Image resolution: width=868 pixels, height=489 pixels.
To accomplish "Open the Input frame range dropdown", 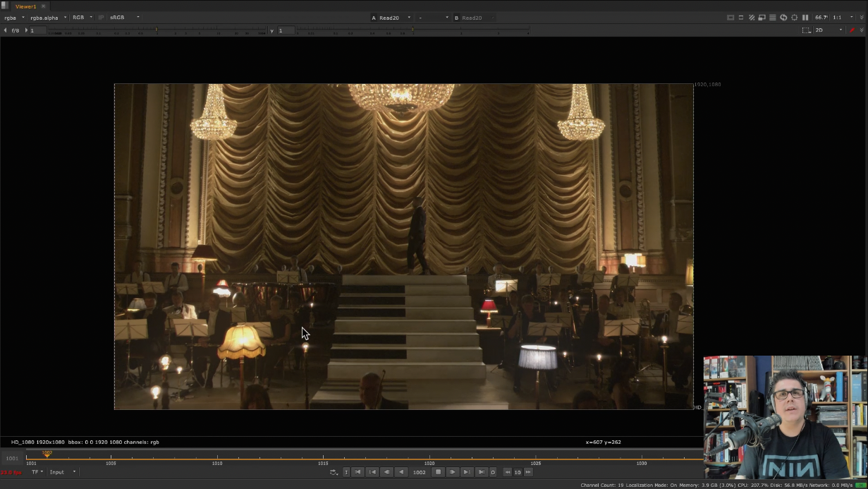I will (62, 472).
